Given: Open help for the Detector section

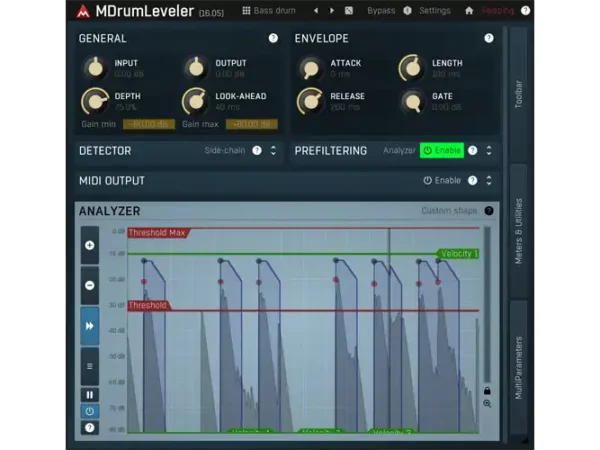Looking at the screenshot, I should click(257, 150).
